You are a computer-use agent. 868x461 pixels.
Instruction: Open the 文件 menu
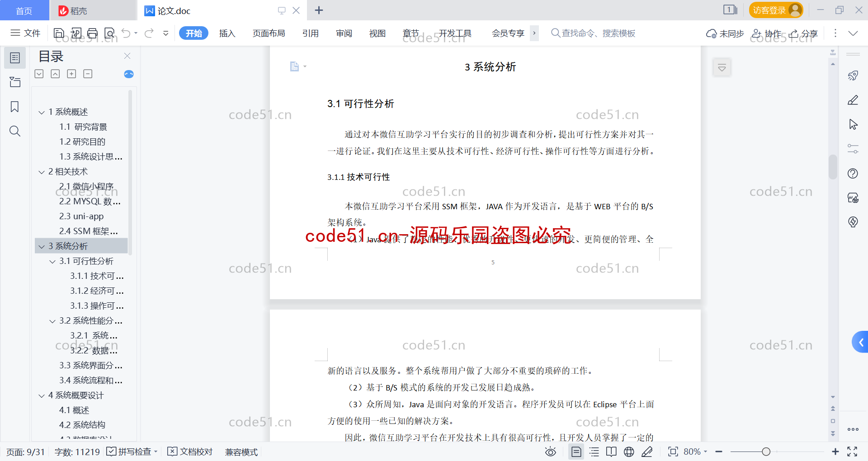click(26, 33)
